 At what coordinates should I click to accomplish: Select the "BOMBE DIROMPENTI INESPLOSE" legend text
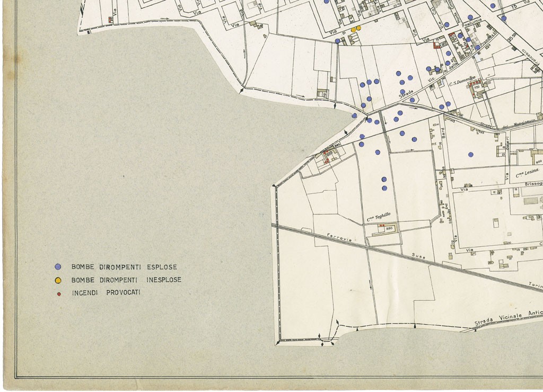[126, 280]
